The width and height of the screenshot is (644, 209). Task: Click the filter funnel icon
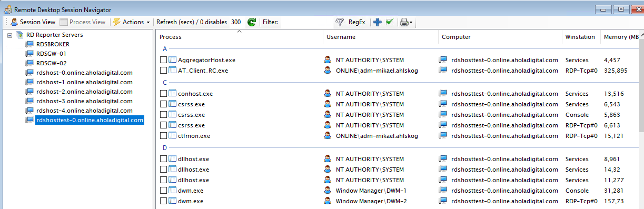click(340, 22)
